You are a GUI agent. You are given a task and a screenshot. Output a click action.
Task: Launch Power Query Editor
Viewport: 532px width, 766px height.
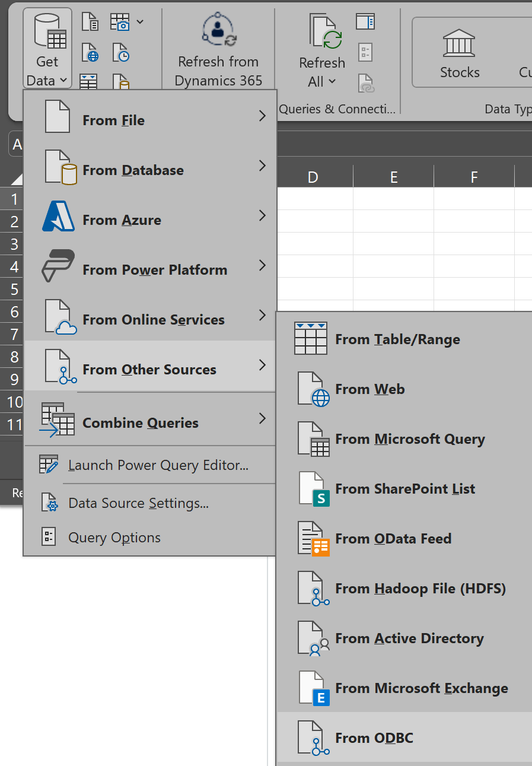coord(149,465)
